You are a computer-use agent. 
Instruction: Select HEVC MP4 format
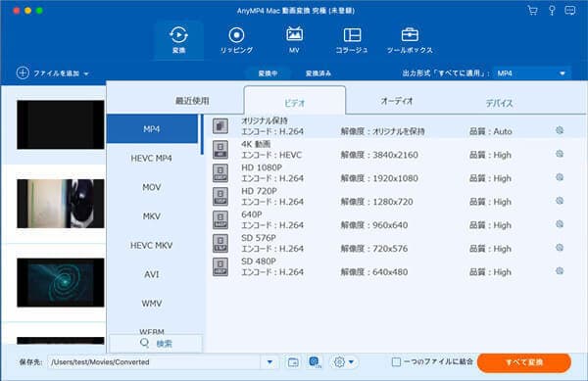click(152, 158)
